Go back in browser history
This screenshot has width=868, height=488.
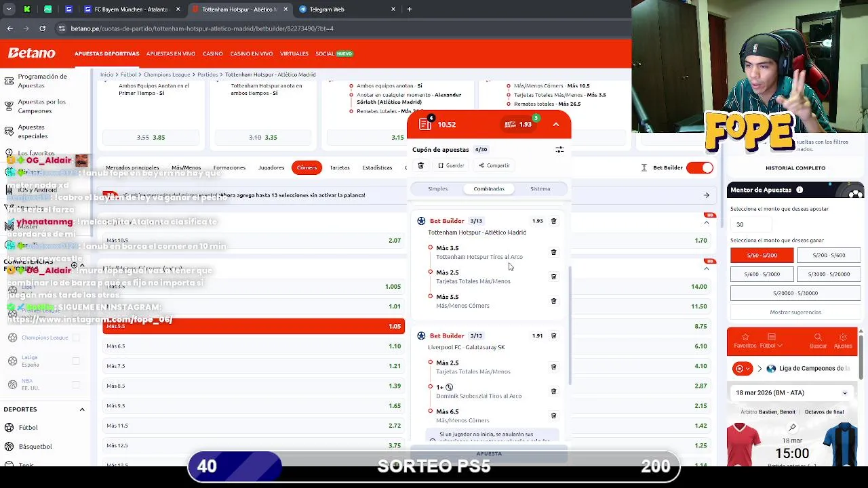(x=9, y=28)
